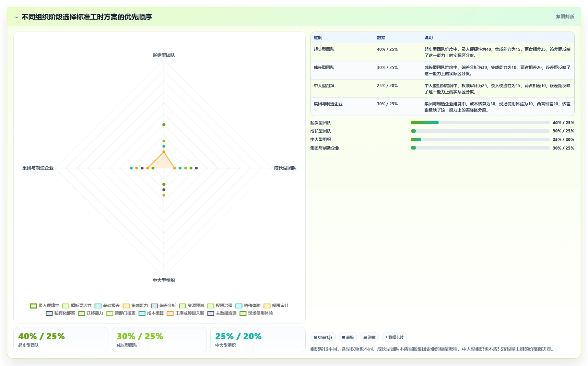Viewport: 588px width, 366px height.
Task: Click the 集成能力 legend color box
Action: tap(126, 306)
